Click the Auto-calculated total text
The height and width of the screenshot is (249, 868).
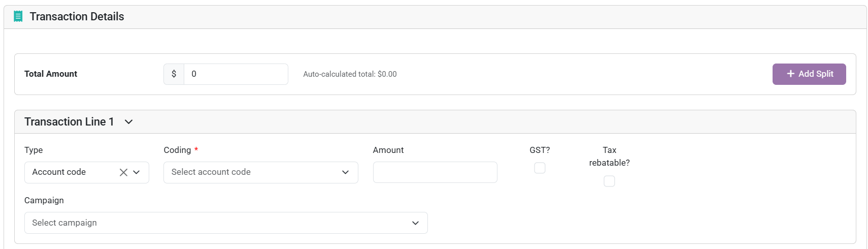tap(350, 74)
